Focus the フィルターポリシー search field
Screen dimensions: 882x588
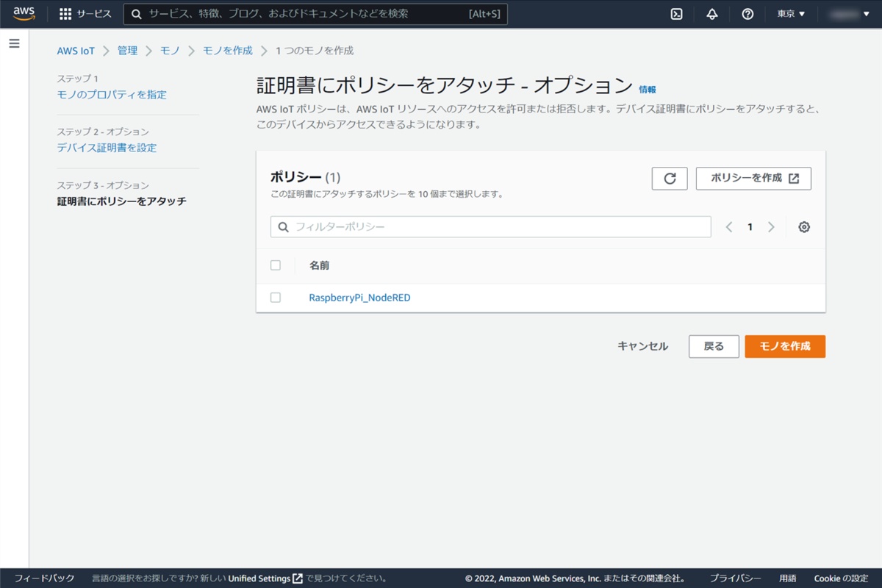[491, 227]
